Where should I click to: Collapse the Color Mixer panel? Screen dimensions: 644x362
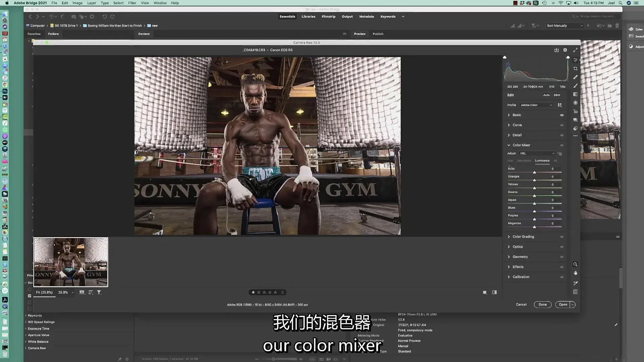tap(509, 145)
